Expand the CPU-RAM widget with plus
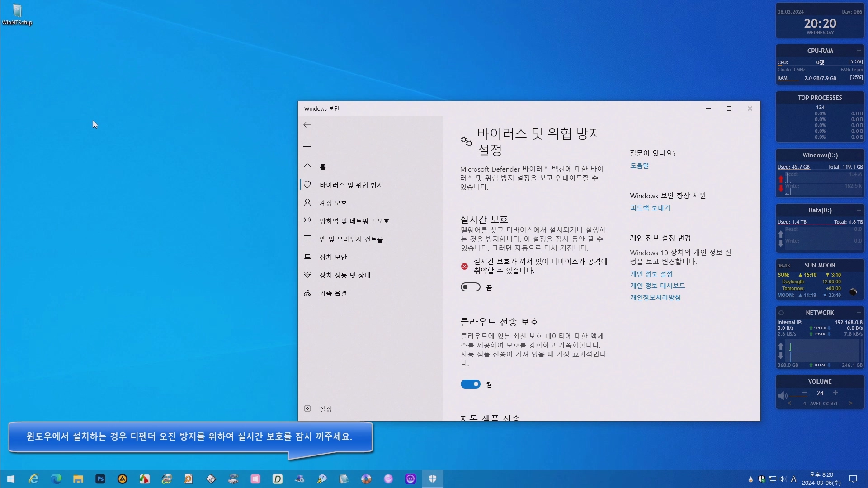The width and height of the screenshot is (868, 488). click(859, 51)
